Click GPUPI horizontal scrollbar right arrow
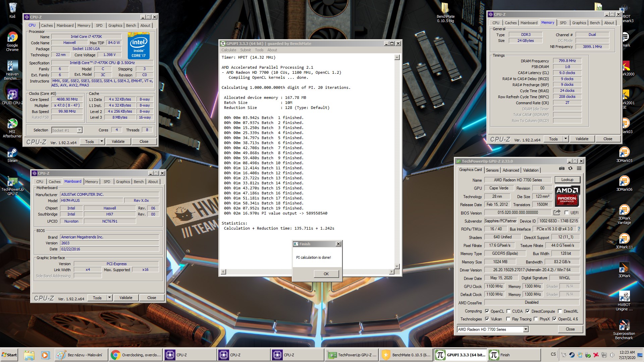The image size is (644, 362). [x=391, y=271]
